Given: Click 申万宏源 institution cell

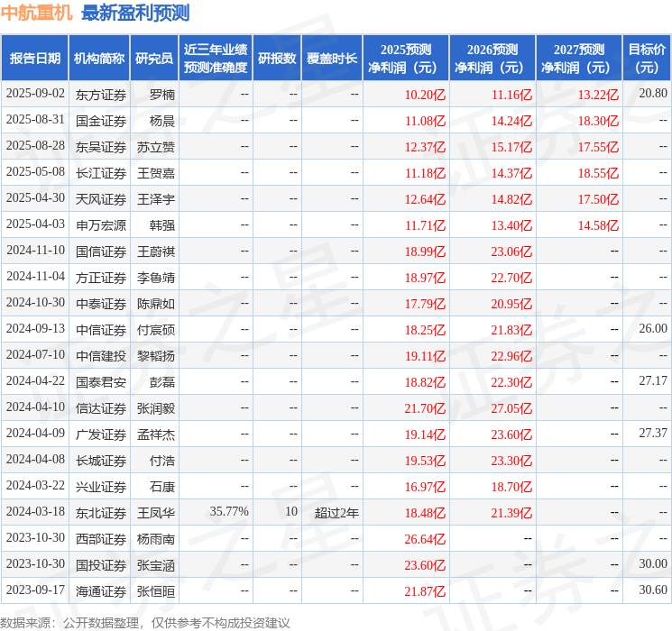Looking at the screenshot, I should click(101, 225).
